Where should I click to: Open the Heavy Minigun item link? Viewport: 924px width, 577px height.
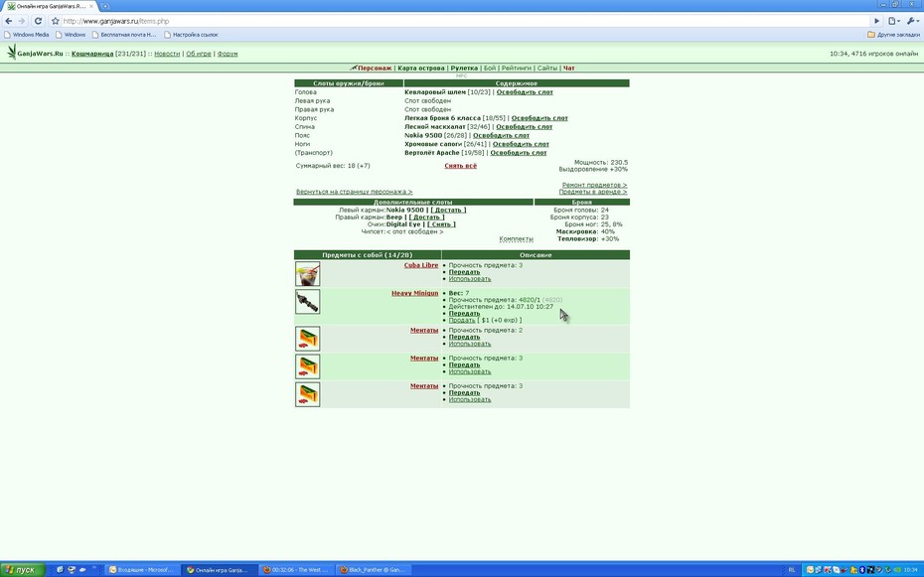click(415, 293)
